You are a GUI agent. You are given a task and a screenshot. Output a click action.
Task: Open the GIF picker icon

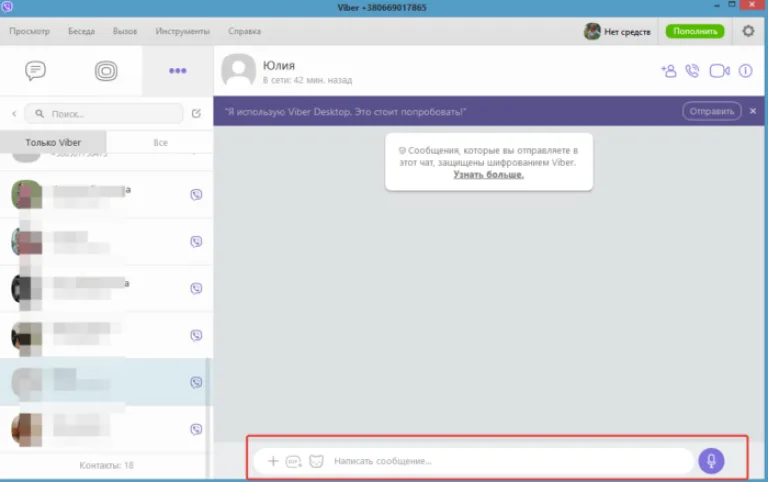293,461
